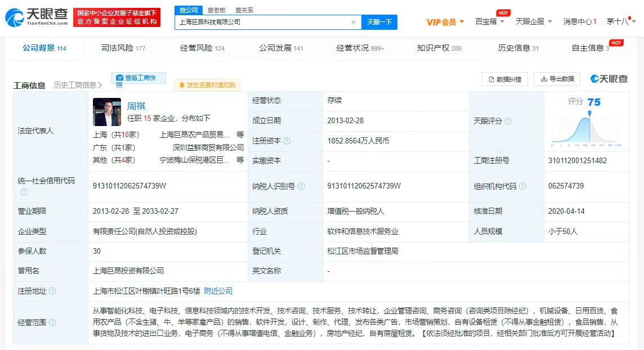Image resolution: width=644 pixels, height=350 pixels.
Task: Click the score value 75
Action: point(594,102)
